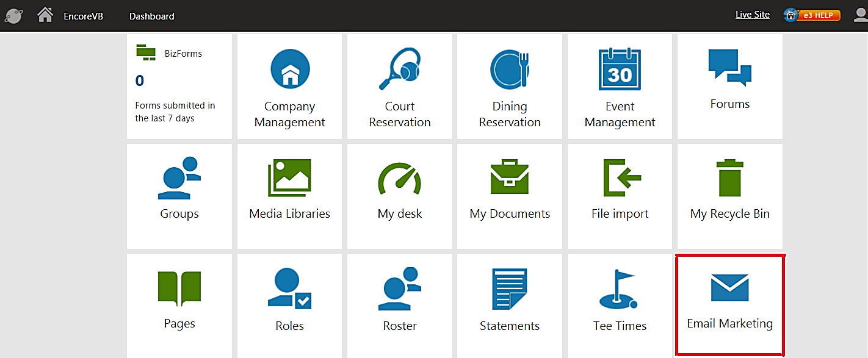Screen dimensions: 868x358
Task: Open Event Management calendar icon
Action: (x=620, y=69)
